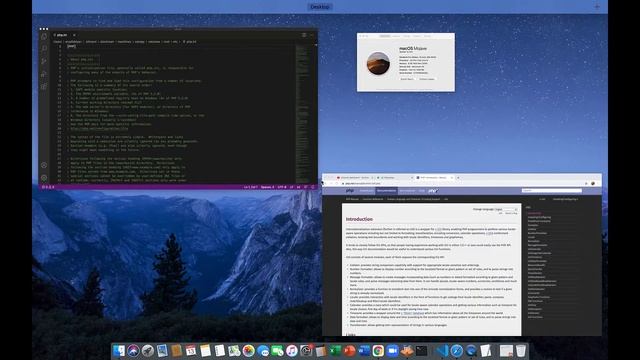The image size is (640, 360).
Task: Open Safari in Dock
Action: tap(457, 351)
